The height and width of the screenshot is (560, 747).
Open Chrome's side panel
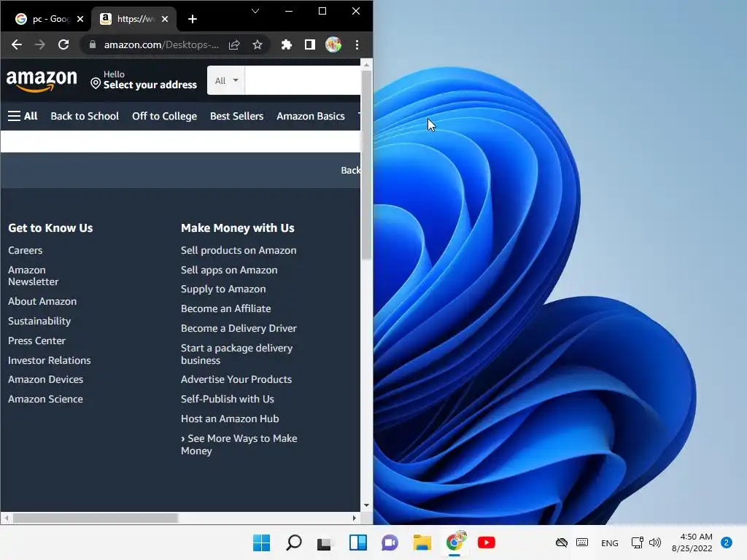pyautogui.click(x=309, y=44)
